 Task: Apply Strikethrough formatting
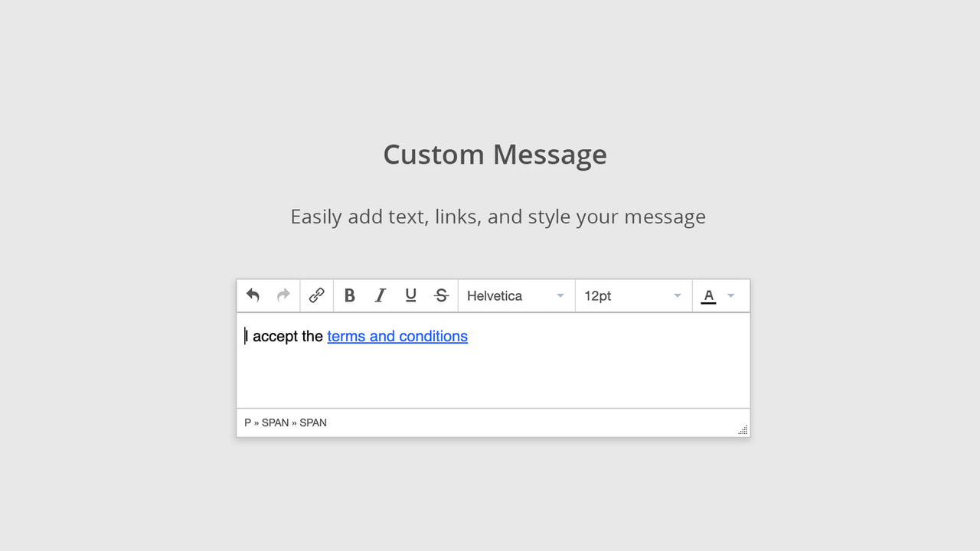coord(441,295)
